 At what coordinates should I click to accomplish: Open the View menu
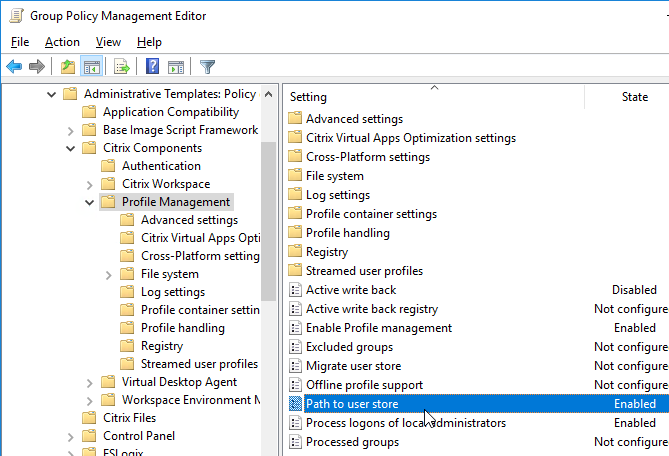pyautogui.click(x=108, y=42)
